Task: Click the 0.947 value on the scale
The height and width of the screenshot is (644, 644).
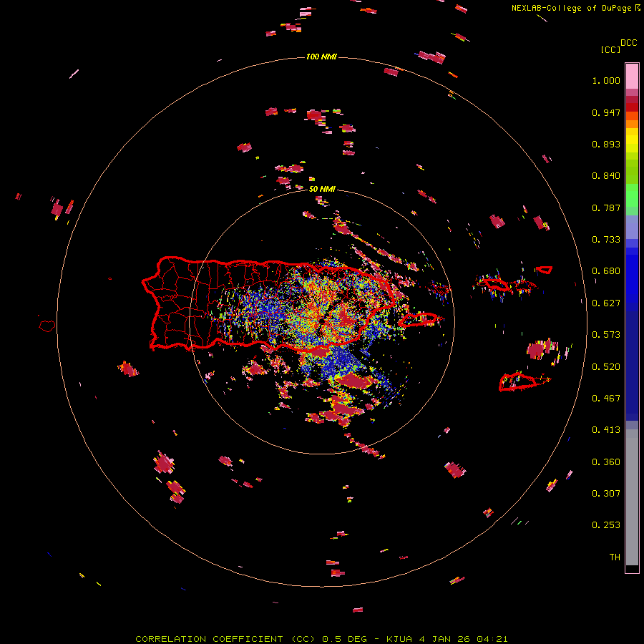Action: coord(606,112)
